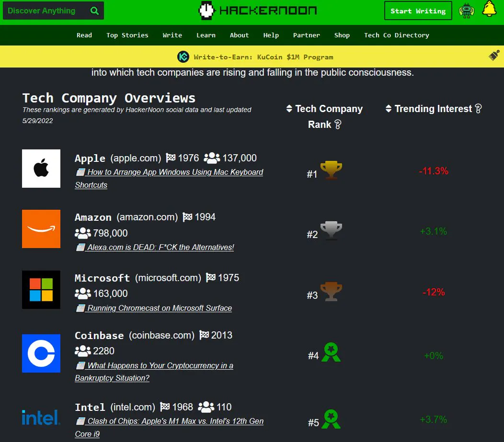Click Coinbase's green ribbon badge
Viewport: 504px width, 442px height.
coord(332,352)
